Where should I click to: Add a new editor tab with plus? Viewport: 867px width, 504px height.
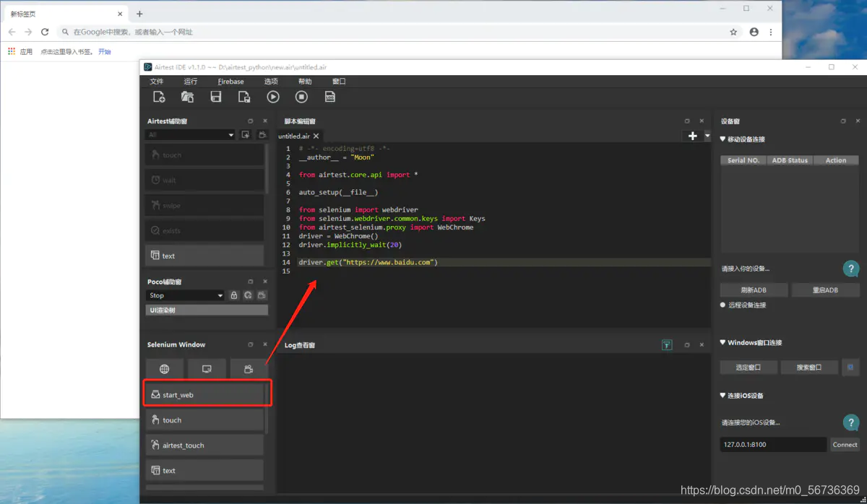click(692, 136)
